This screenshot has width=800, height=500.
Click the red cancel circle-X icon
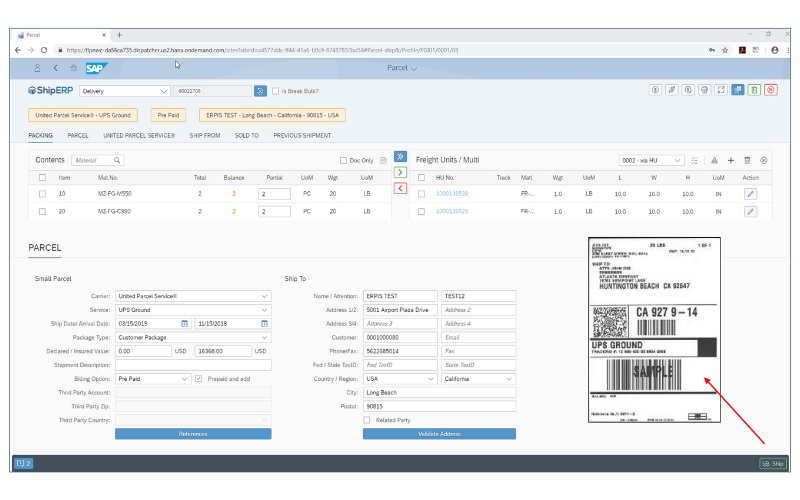coord(771,90)
